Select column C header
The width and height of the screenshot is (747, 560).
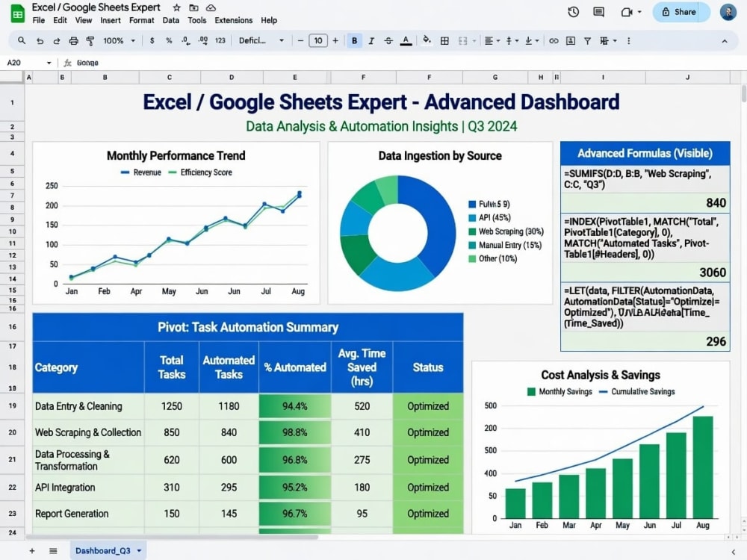(x=170, y=77)
